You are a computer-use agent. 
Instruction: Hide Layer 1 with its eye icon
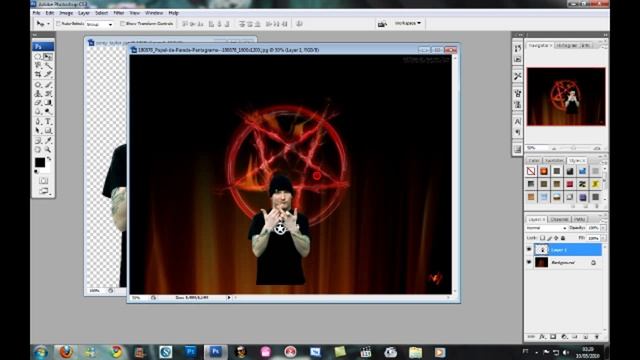[529, 249]
